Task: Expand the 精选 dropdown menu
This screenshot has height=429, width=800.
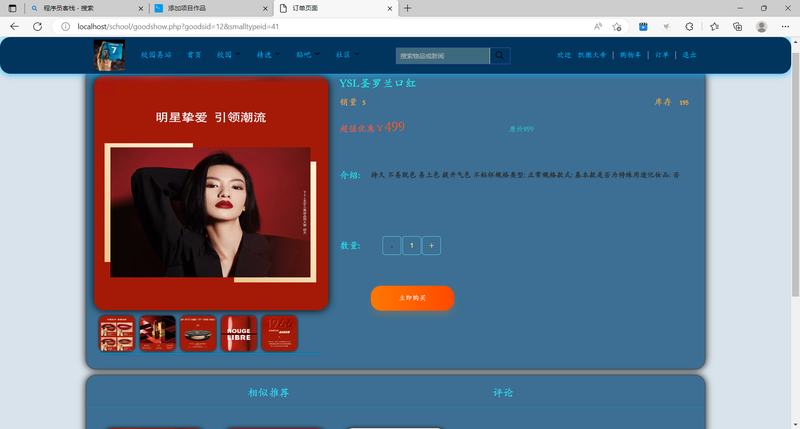Action: [x=268, y=55]
